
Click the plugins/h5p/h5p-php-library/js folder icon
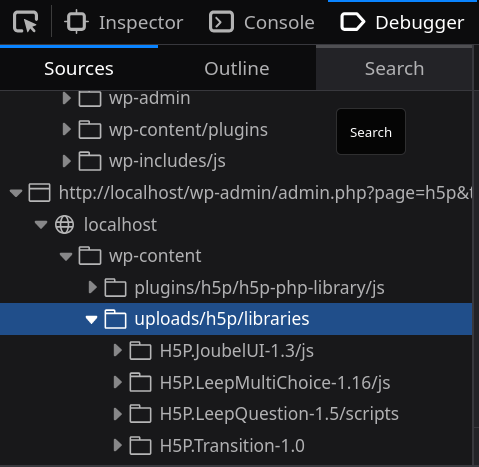115,287
